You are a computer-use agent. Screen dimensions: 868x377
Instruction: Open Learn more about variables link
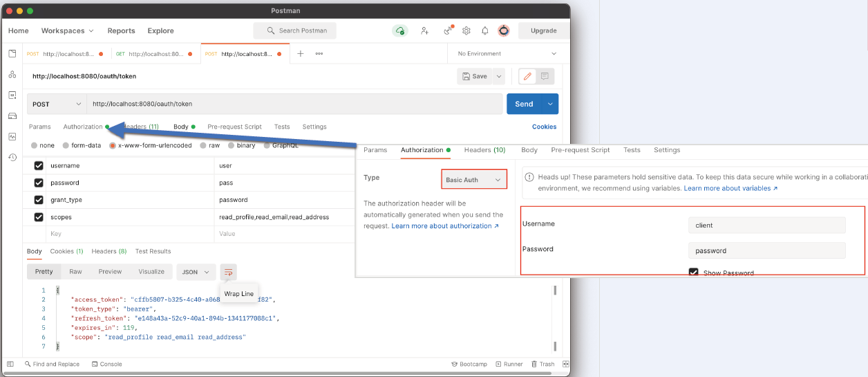pyautogui.click(x=730, y=188)
